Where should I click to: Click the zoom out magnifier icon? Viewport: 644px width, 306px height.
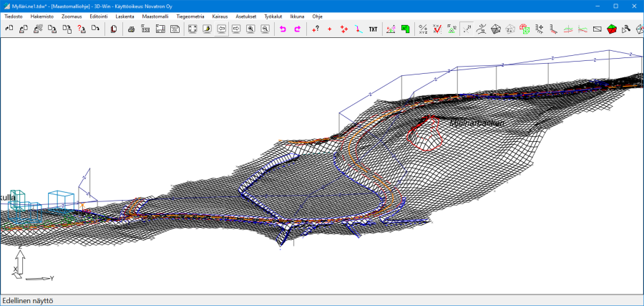pos(265,29)
